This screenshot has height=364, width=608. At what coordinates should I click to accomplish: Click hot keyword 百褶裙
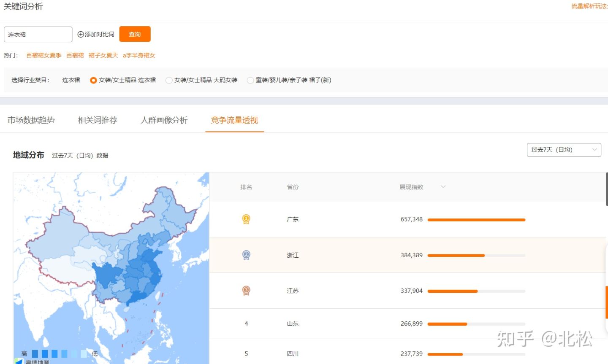pyautogui.click(x=75, y=55)
